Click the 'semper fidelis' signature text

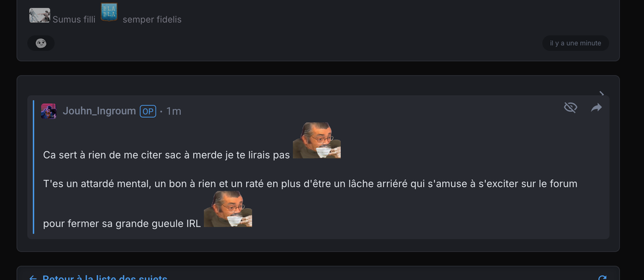point(152,20)
